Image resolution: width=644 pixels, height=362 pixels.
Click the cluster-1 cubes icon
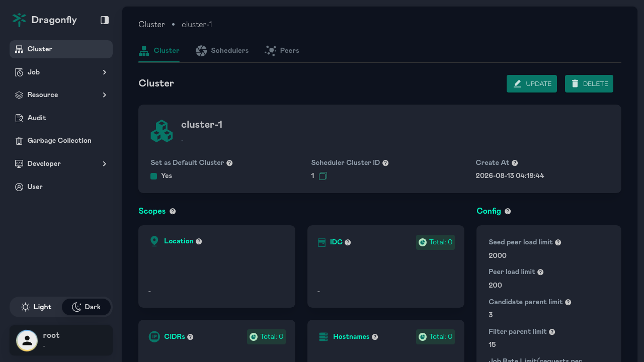click(162, 131)
